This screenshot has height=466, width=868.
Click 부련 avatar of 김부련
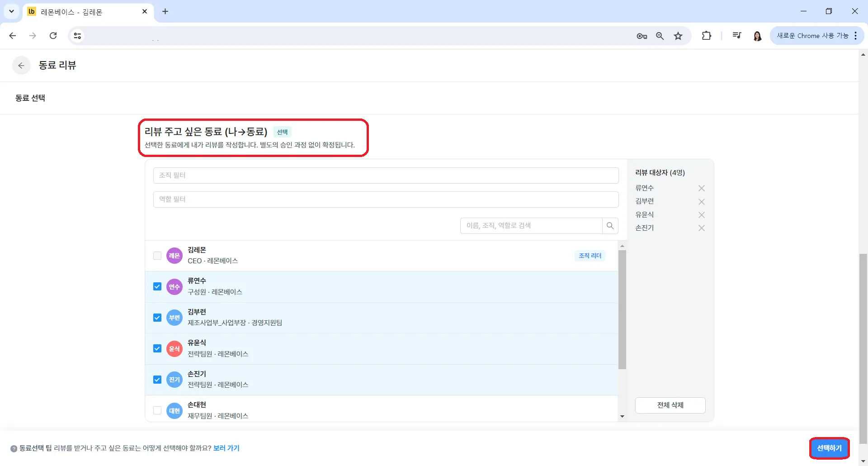[x=175, y=318]
